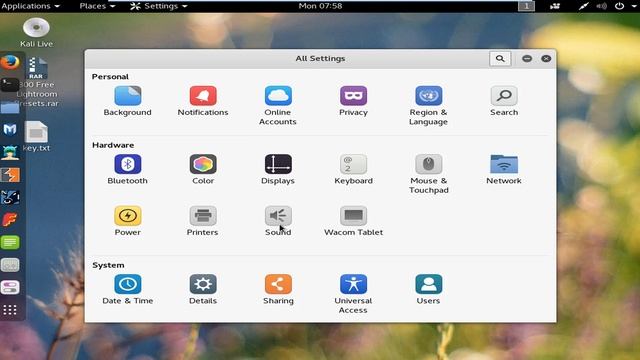Open the gray keyboard-like app in dock
640x360 pixels.
click(x=10, y=265)
